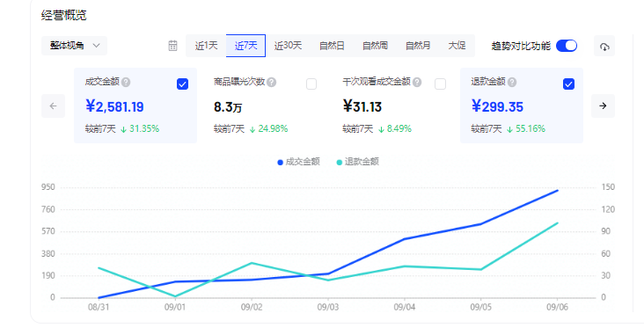Click the cloud download export icon
The height and width of the screenshot is (335, 644).
click(604, 46)
